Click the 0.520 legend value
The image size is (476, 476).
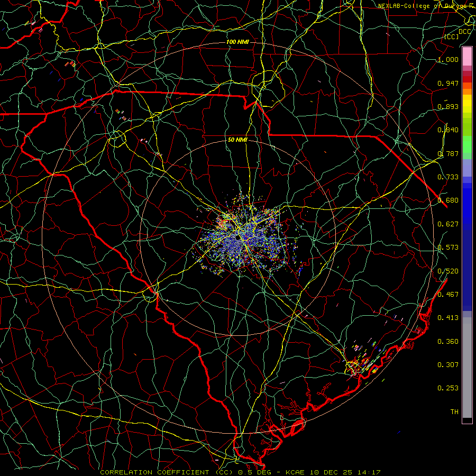point(448,271)
